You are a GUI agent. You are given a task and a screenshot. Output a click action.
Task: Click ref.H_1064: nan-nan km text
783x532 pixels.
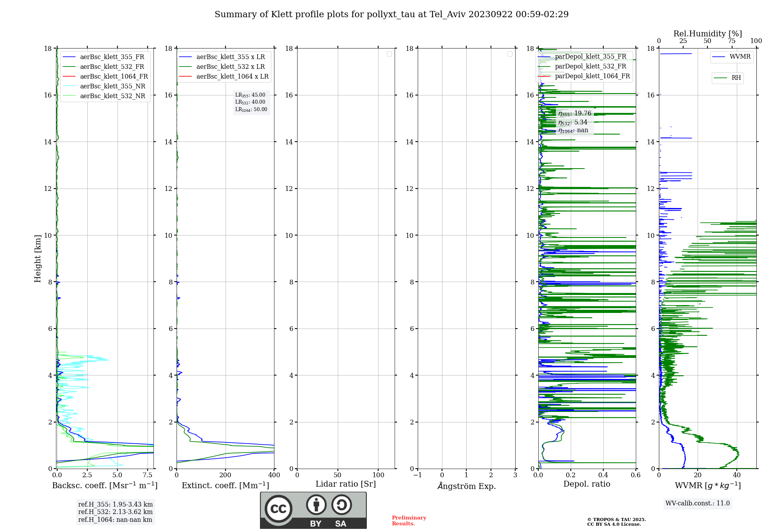coord(115,520)
